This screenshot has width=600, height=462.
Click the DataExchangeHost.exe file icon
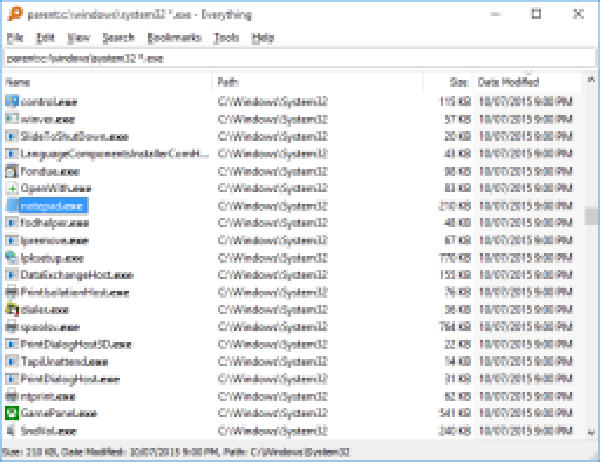(x=12, y=275)
